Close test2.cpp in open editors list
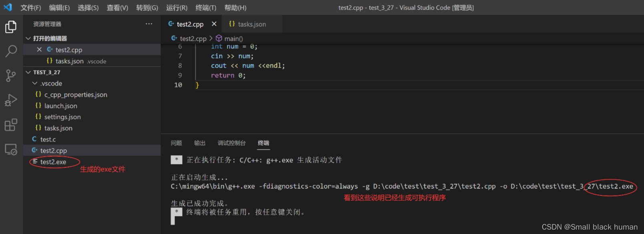The image size is (644, 234). [x=39, y=50]
